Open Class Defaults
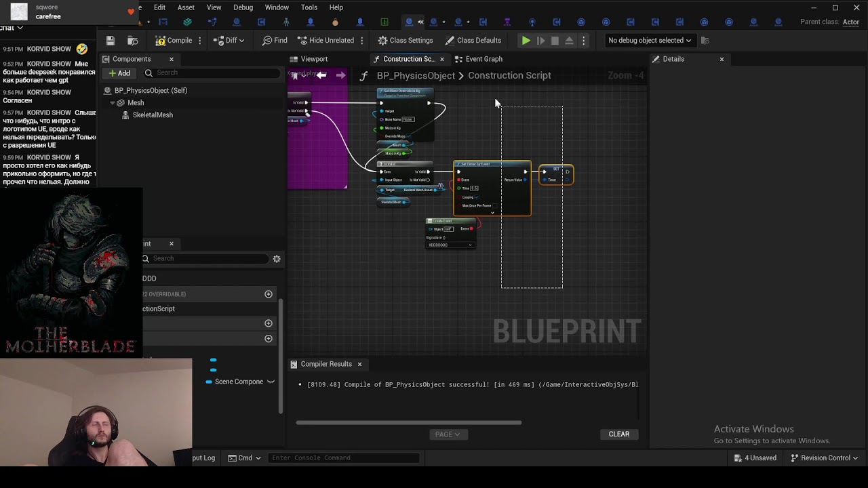This screenshot has height=488, width=868. click(473, 41)
